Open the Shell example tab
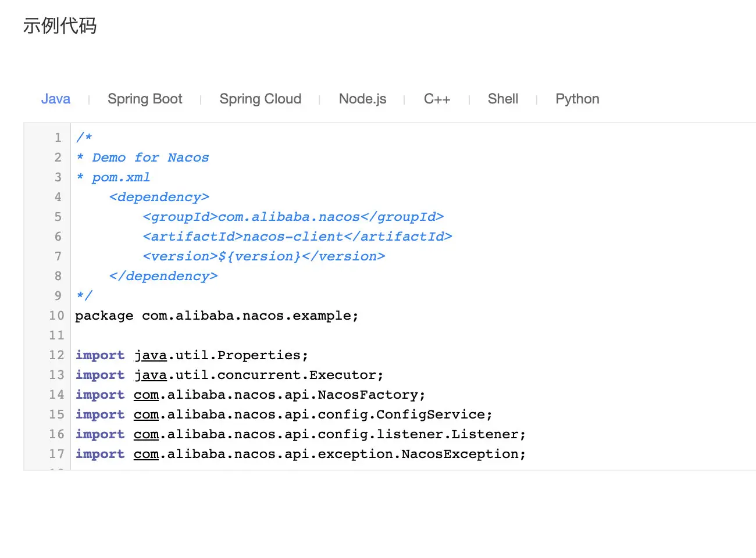This screenshot has width=756, height=558. point(503,99)
